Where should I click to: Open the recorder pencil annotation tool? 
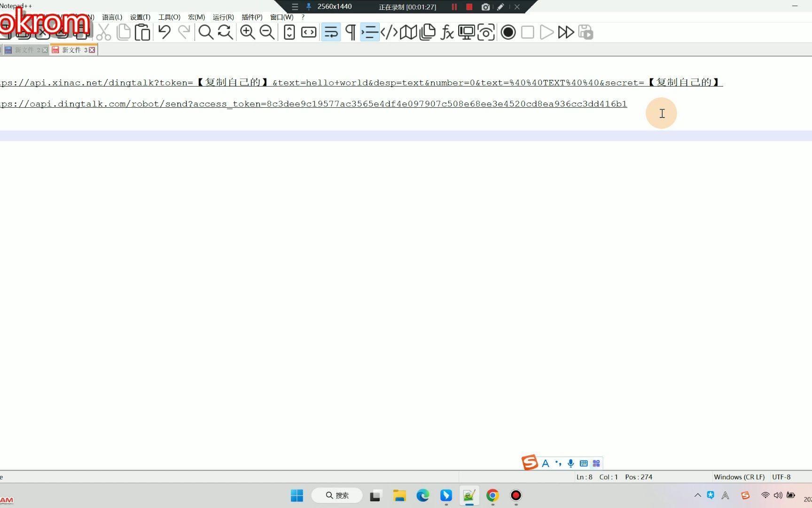[x=500, y=7]
